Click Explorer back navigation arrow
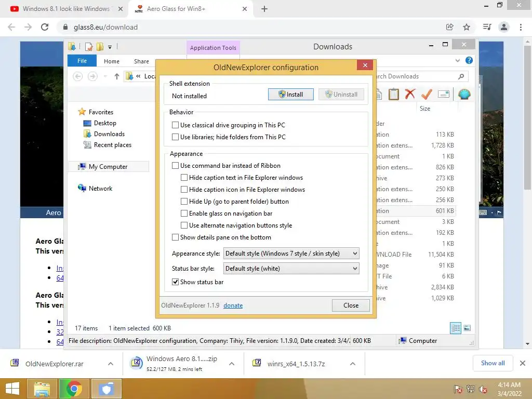The height and width of the screenshot is (399, 532). click(78, 76)
